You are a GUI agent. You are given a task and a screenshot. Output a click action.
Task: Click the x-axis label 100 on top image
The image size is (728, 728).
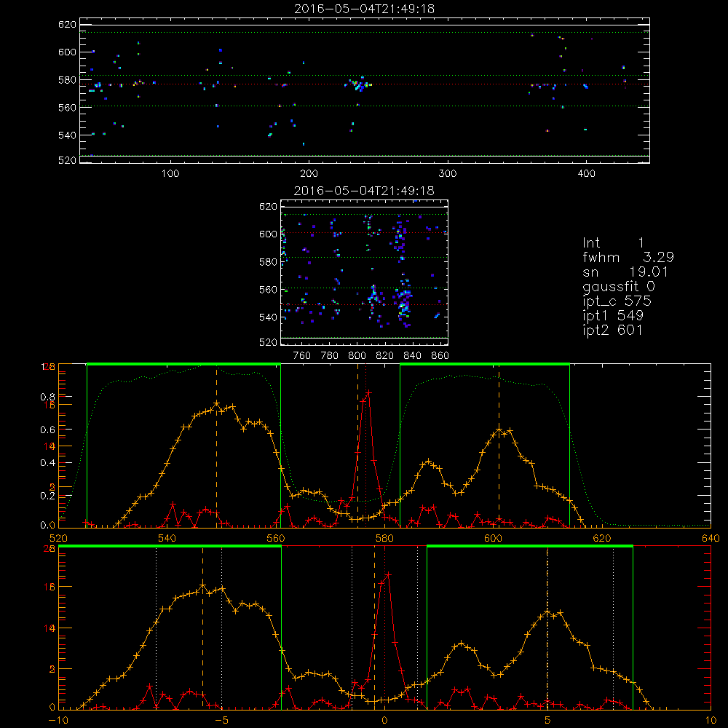(170, 174)
